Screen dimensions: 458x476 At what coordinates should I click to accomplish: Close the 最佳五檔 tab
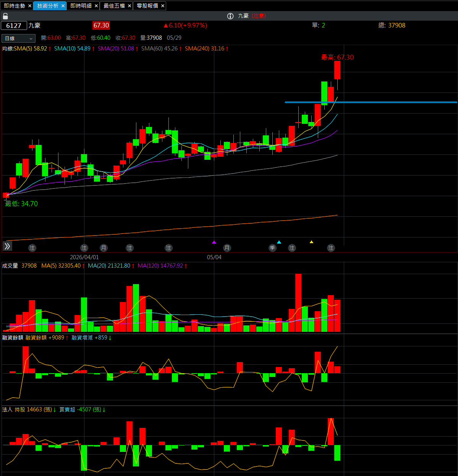click(129, 6)
